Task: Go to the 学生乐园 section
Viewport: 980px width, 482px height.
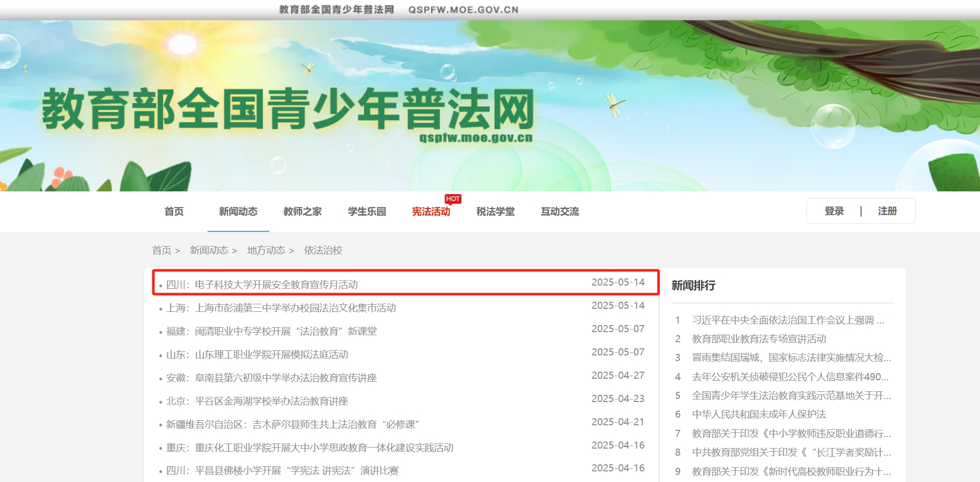Action: click(x=366, y=212)
